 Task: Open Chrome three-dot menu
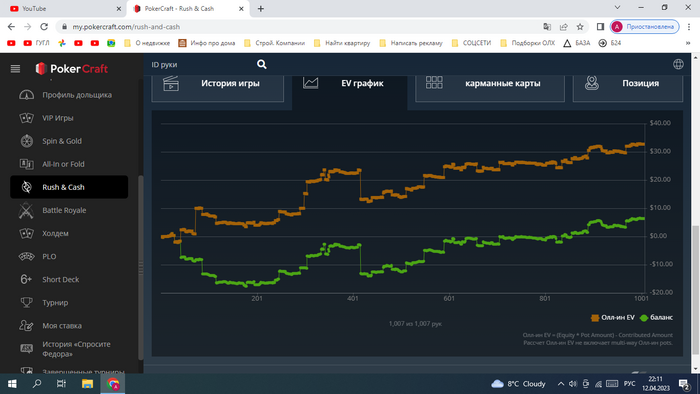pyautogui.click(x=689, y=27)
